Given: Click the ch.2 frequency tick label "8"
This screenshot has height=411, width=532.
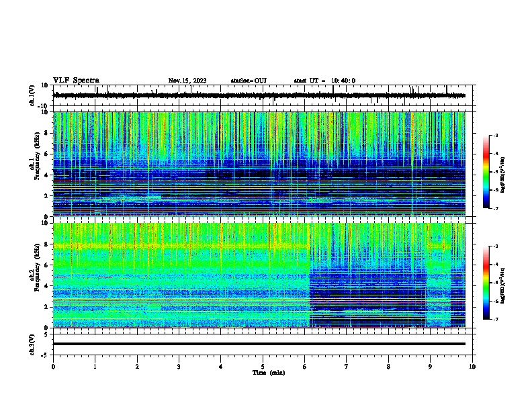Looking at the screenshot, I should pos(46,244).
